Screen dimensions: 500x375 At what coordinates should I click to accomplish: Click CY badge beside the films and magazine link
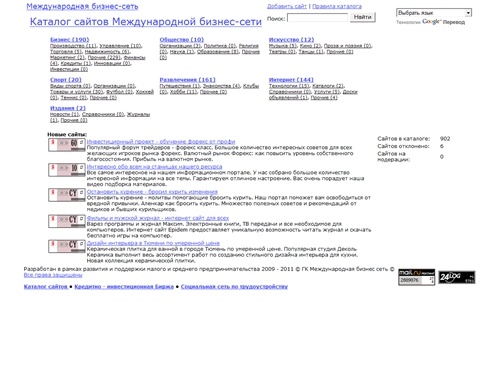click(x=67, y=221)
